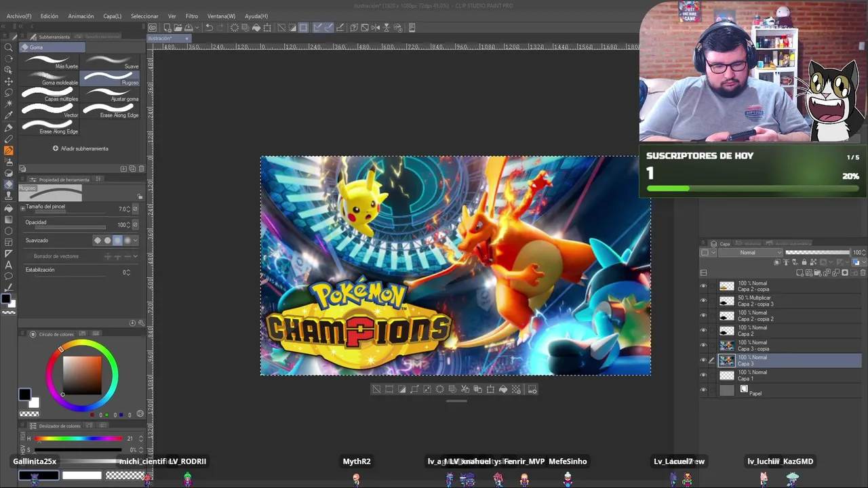Select the Text tool
This screenshot has height=488, width=868.
tap(9, 265)
